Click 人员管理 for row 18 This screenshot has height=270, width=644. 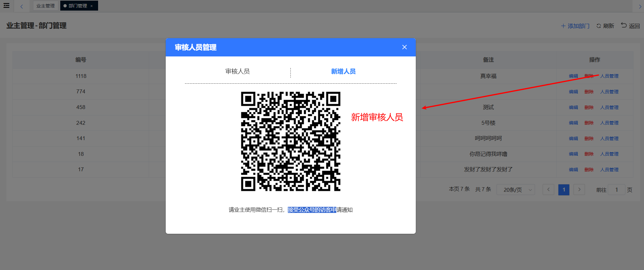[609, 154]
